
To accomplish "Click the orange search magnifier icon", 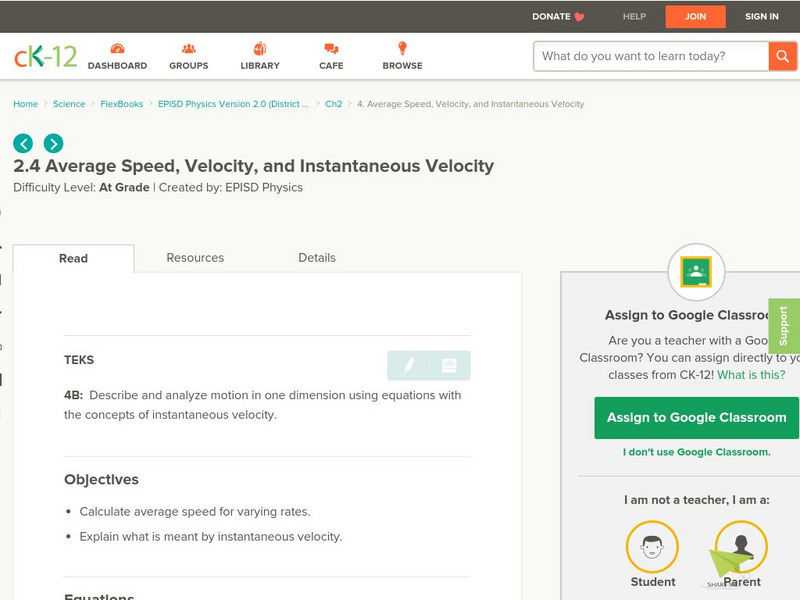I will [x=782, y=57].
